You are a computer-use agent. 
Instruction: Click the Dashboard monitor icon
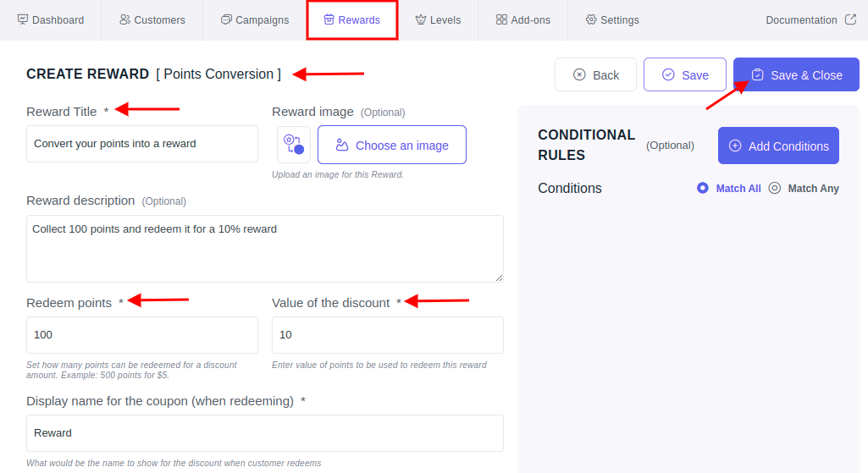(23, 20)
